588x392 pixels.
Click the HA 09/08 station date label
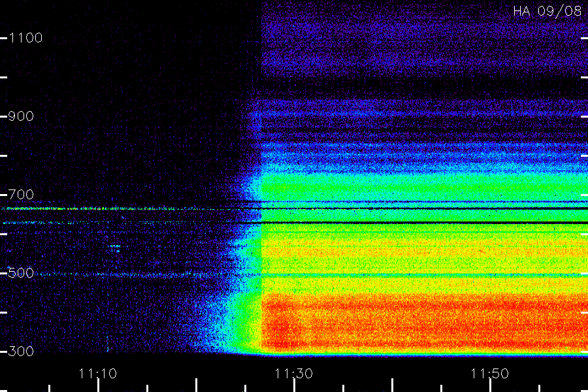pos(547,11)
